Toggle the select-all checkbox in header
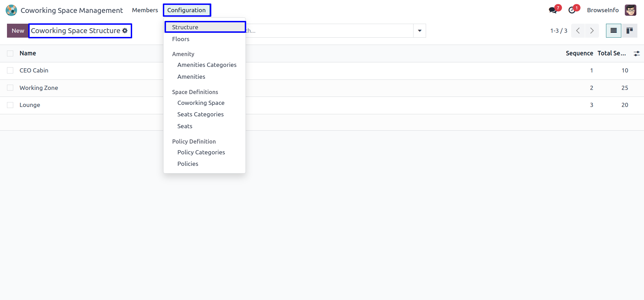 tap(10, 53)
